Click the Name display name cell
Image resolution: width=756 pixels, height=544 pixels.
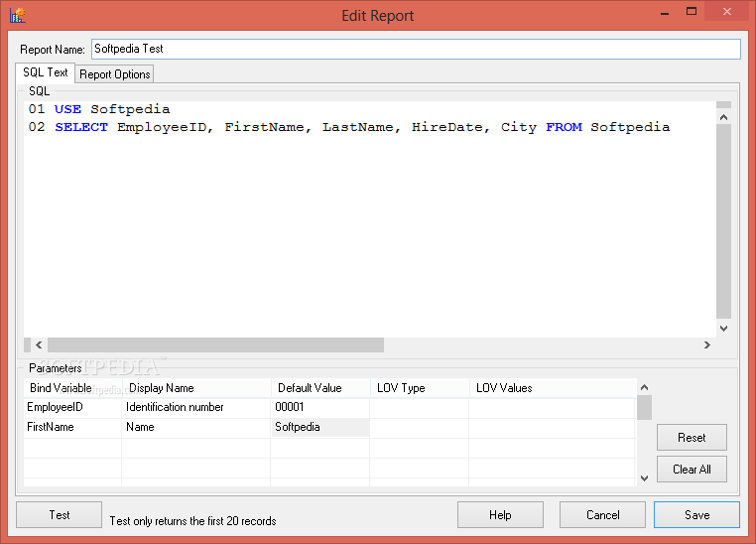tap(195, 427)
